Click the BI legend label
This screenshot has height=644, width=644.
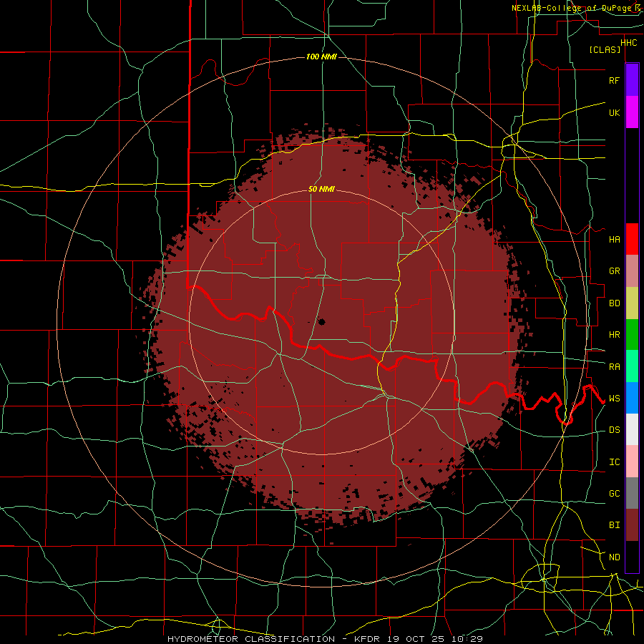pos(614,525)
